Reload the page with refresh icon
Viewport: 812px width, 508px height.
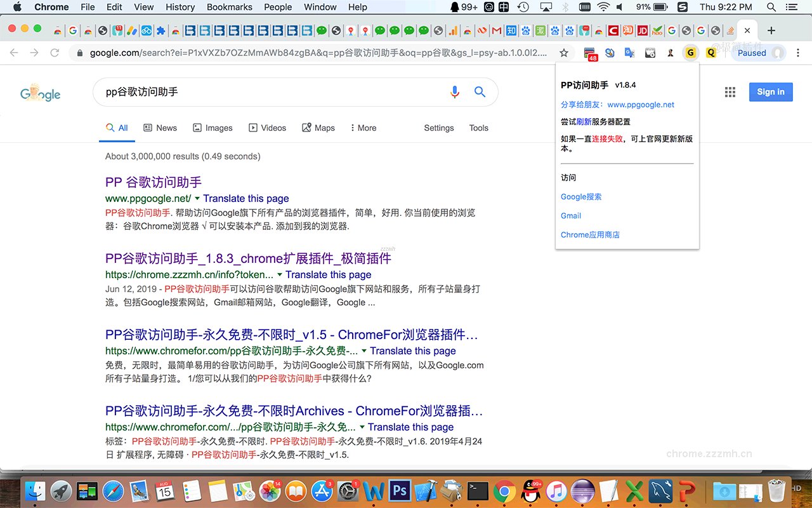(x=55, y=53)
